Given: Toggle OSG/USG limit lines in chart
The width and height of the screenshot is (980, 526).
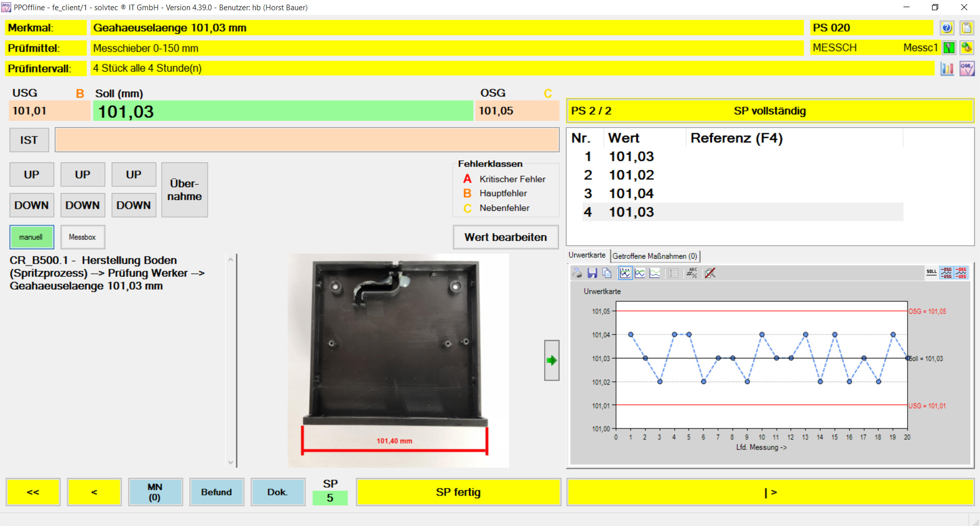Looking at the screenshot, I should 946,273.
